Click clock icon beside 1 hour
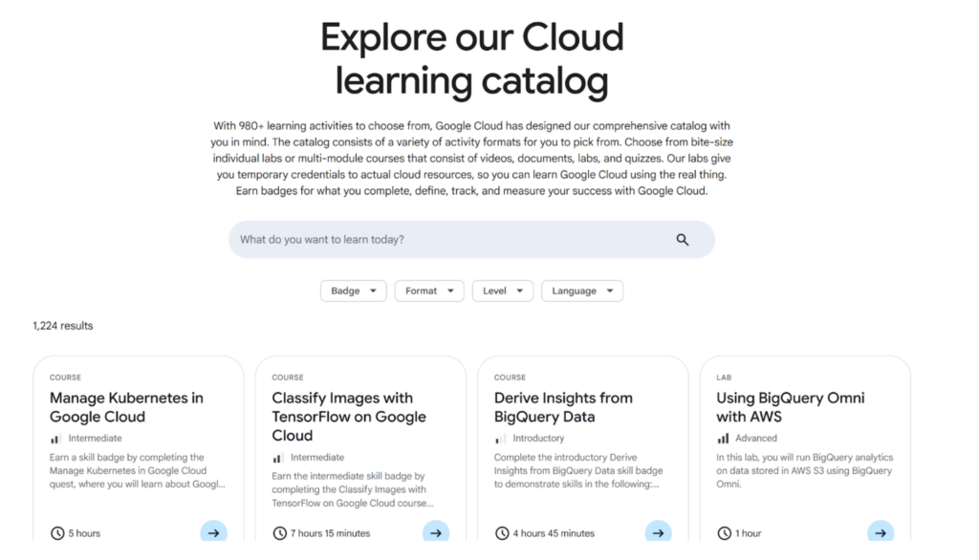 725,533
